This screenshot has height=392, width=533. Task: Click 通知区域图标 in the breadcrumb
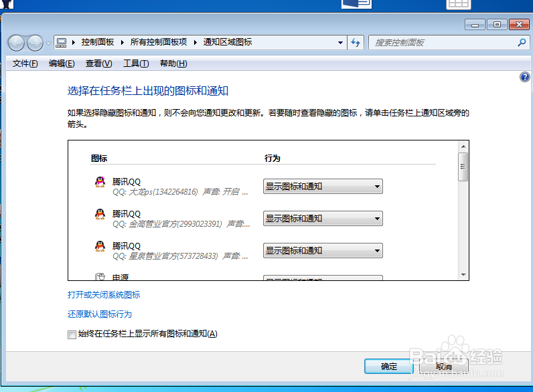[228, 42]
